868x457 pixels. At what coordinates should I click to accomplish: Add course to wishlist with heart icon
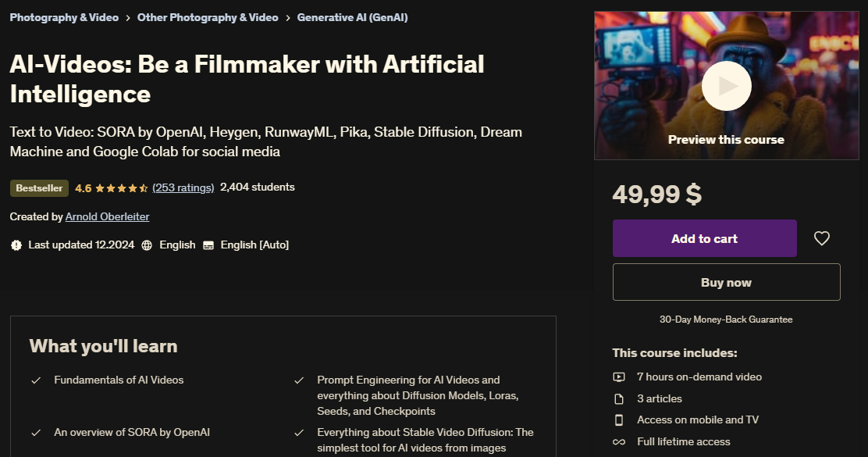pyautogui.click(x=822, y=238)
